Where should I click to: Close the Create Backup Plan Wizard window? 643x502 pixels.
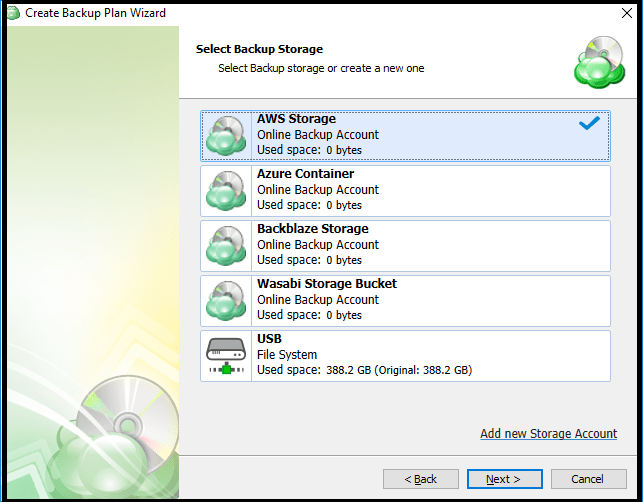(x=627, y=13)
